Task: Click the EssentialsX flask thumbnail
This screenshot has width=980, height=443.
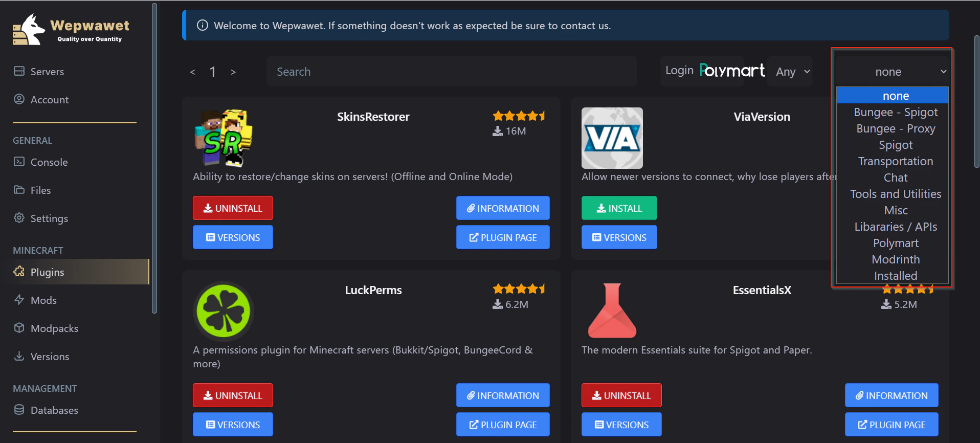Action: coord(612,311)
